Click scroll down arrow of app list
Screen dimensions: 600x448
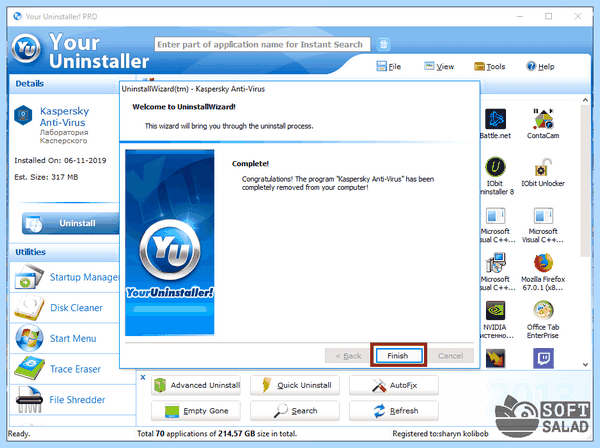coord(585,365)
